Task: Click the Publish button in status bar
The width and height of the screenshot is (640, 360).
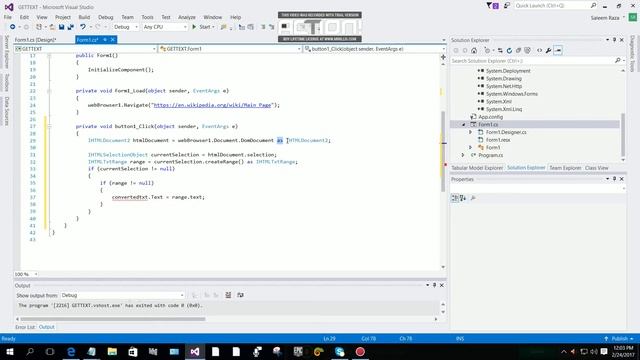Action: (x=619, y=339)
